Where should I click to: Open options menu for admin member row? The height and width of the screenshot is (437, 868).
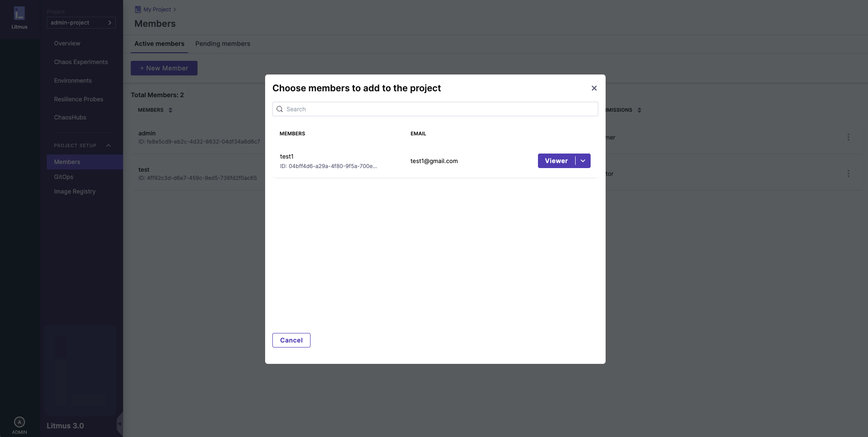click(x=848, y=137)
